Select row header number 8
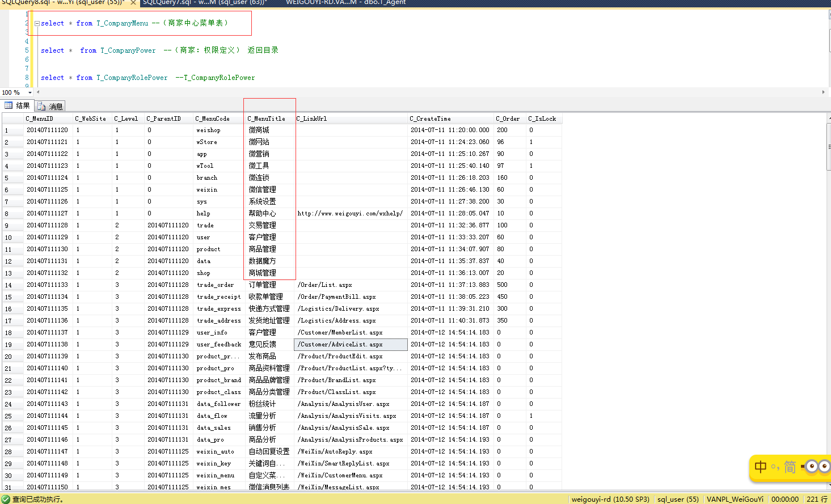831x504 pixels. coord(7,214)
